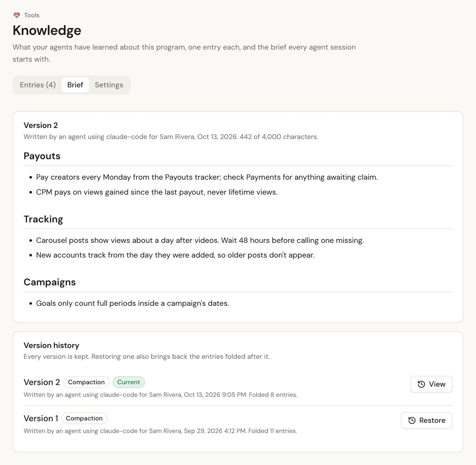This screenshot has height=465, width=476.
Task: Click the bullet 'Goals only count full periods'
Action: pos(133,303)
